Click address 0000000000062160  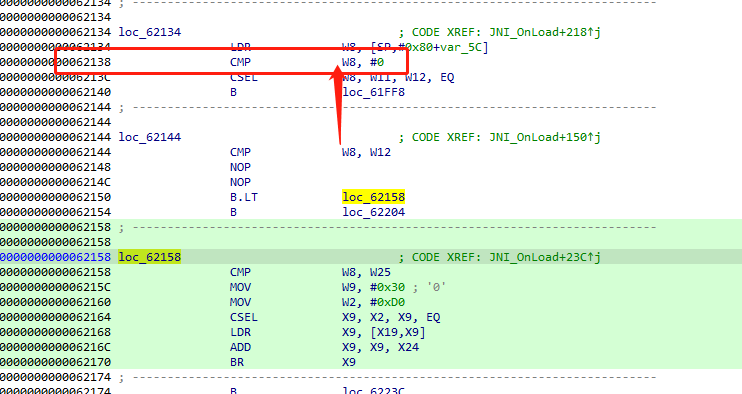[55, 302]
